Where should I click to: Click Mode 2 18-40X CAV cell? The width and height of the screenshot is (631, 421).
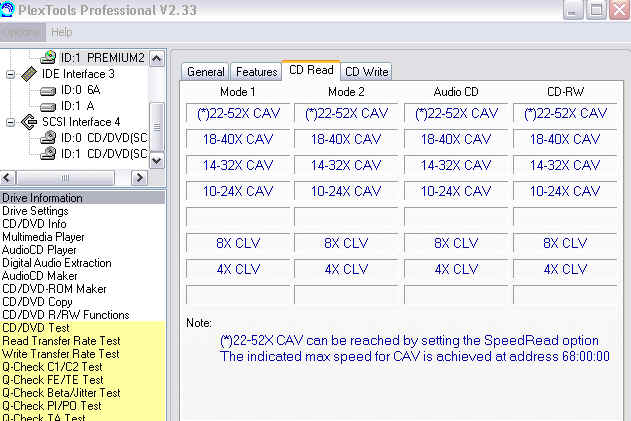[346, 139]
